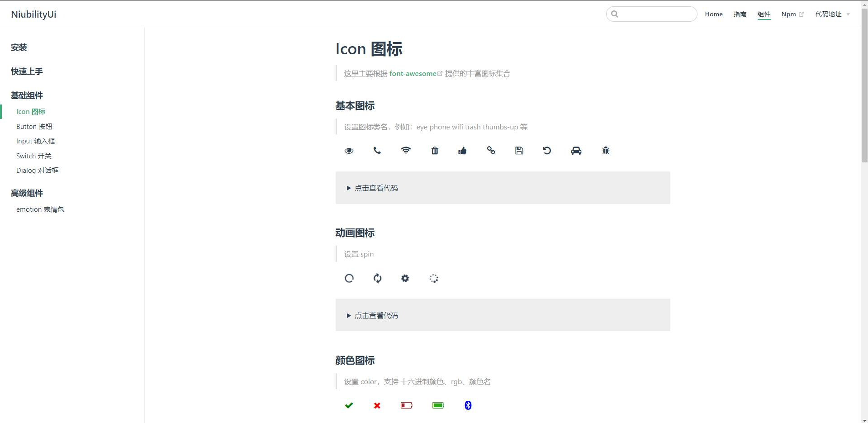
Task: Click the thumbs-up icon
Action: coord(462,150)
